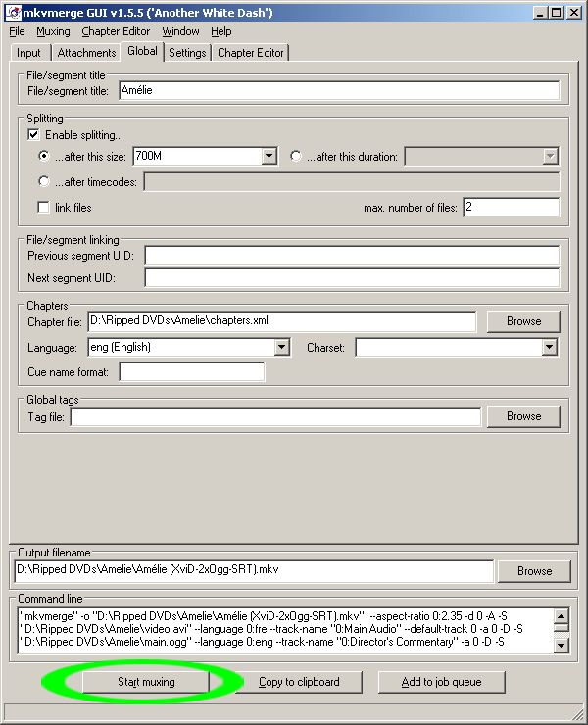Click the max. number of files field
588x725 pixels.
[512, 207]
